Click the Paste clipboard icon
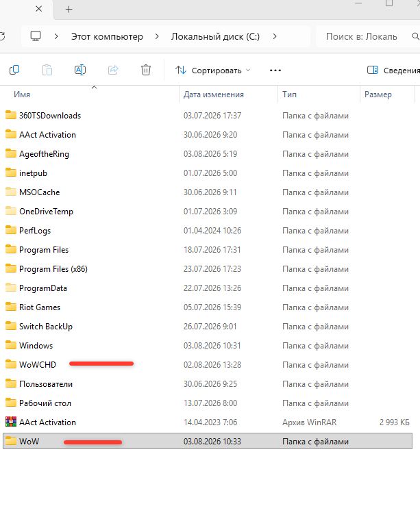 click(x=47, y=70)
